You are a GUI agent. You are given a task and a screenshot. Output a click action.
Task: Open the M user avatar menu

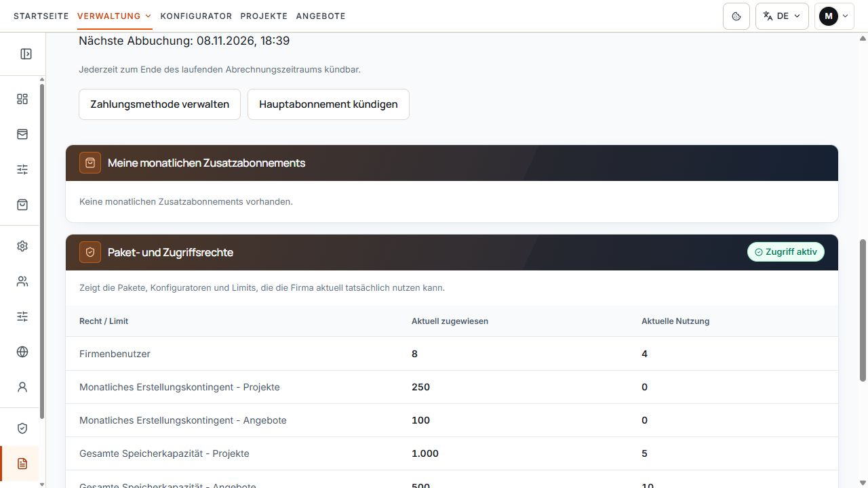834,16
